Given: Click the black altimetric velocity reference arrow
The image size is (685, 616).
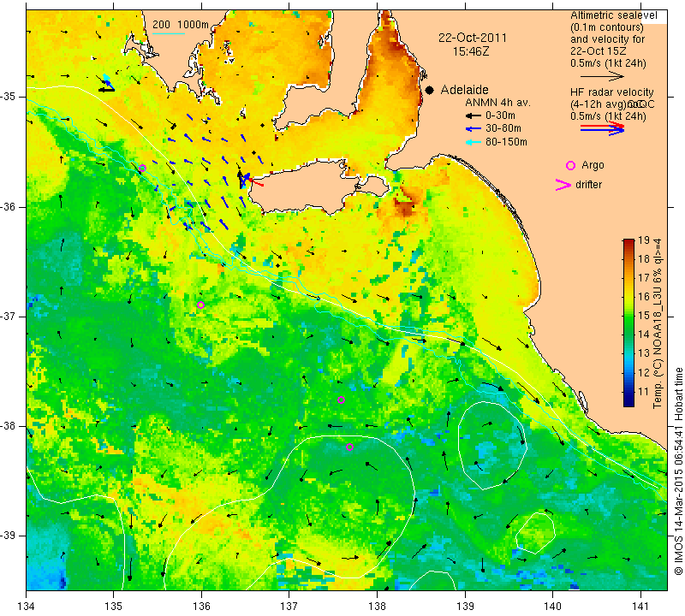Looking at the screenshot, I should 603,76.
